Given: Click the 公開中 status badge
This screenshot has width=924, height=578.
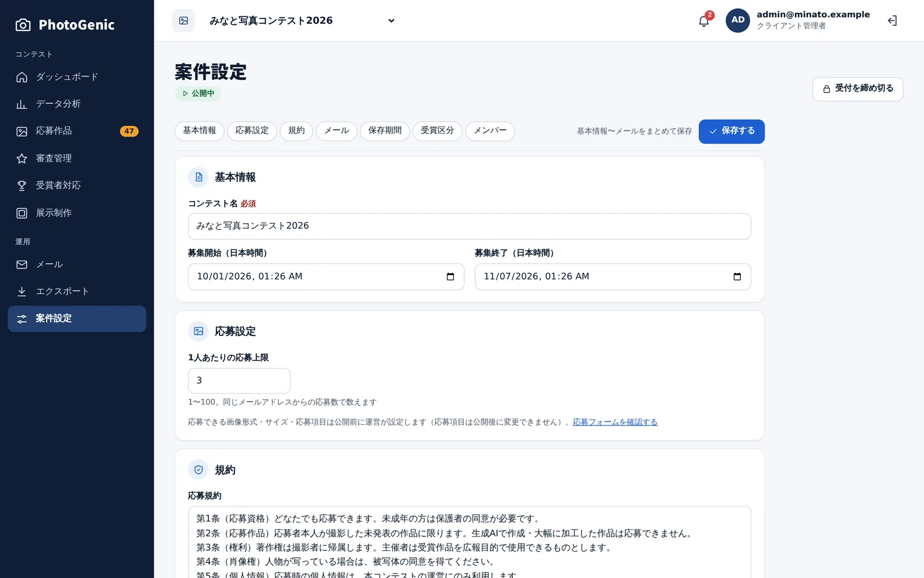Looking at the screenshot, I should [x=198, y=93].
